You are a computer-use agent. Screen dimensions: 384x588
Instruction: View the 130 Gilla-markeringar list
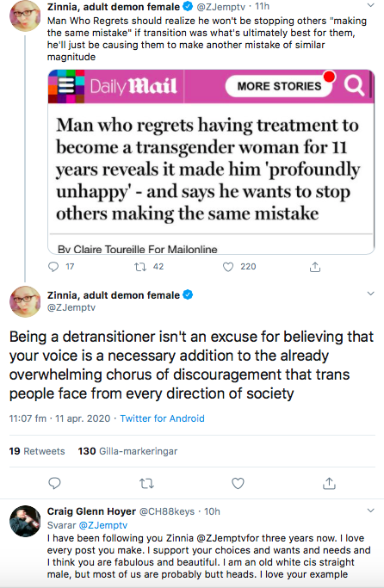tap(127, 451)
